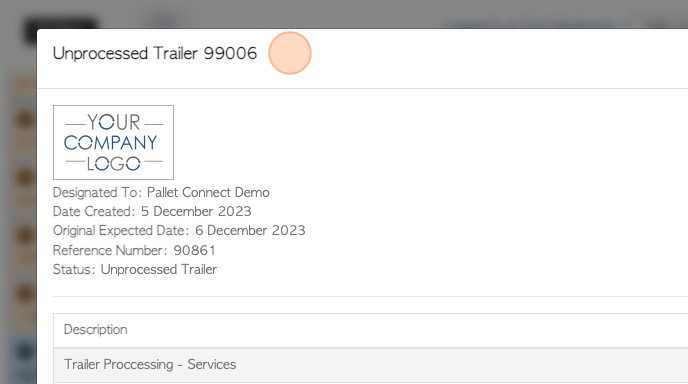Click the 'Services' word in the description row

211,364
